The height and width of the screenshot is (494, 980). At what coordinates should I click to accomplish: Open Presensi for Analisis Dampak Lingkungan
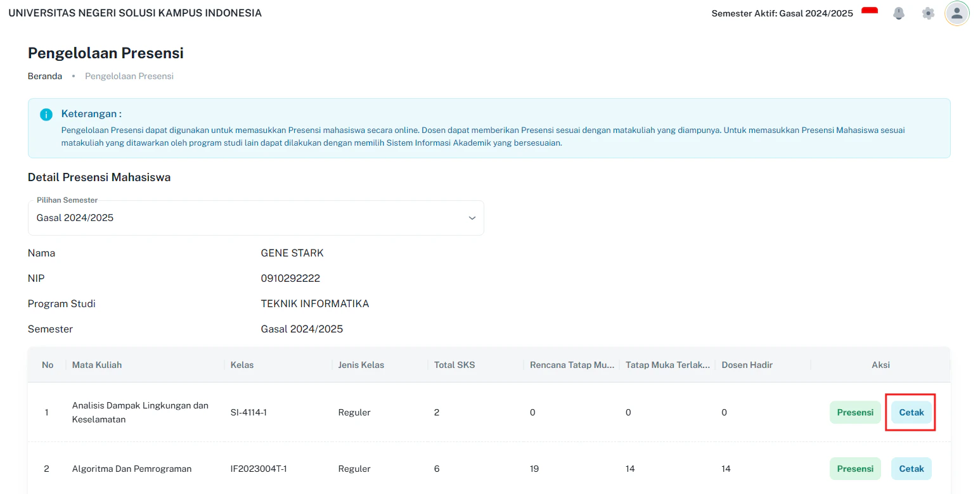[855, 412]
